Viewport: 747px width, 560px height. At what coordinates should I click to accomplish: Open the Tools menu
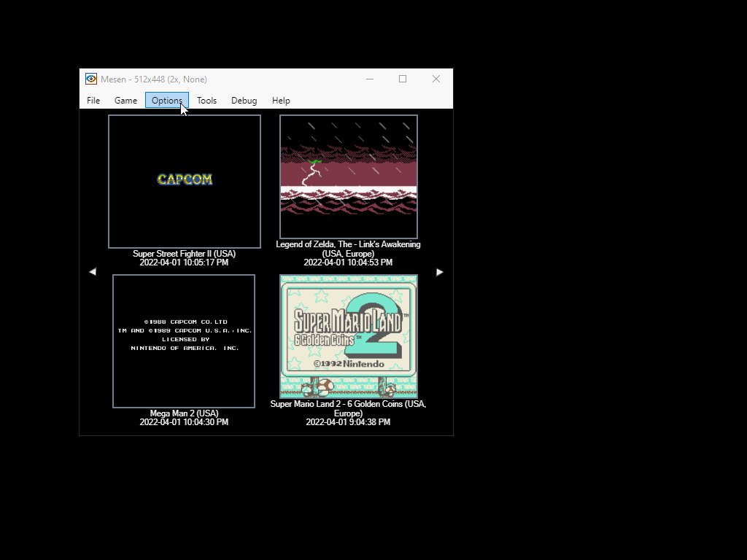click(206, 101)
